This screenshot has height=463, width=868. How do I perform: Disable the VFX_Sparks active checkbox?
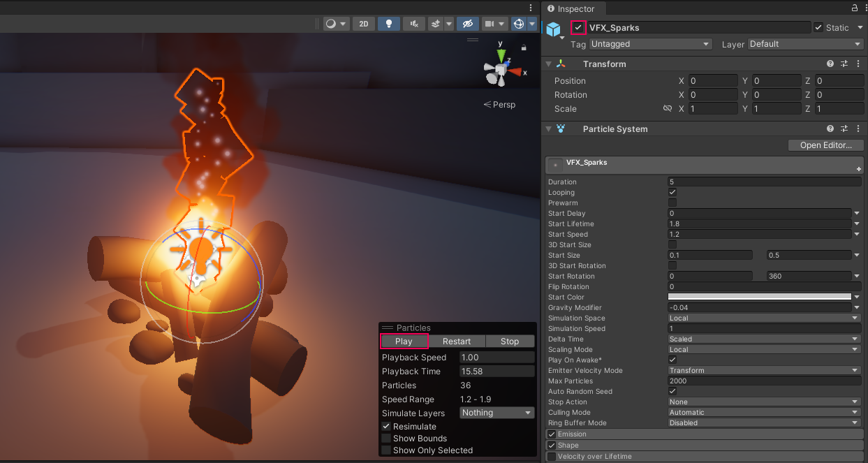coord(578,28)
